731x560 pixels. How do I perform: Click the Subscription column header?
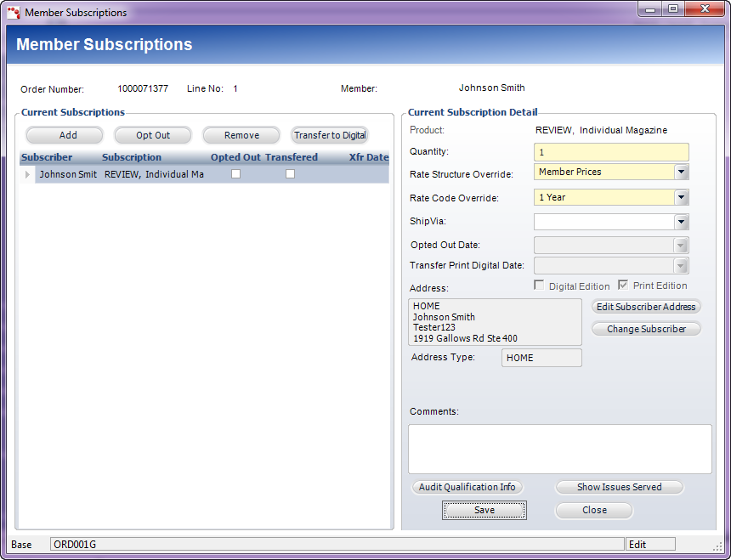[x=132, y=157]
